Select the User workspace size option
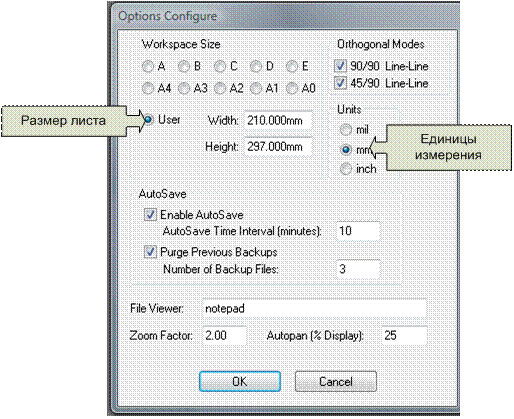The height and width of the screenshot is (419, 514). [148, 119]
